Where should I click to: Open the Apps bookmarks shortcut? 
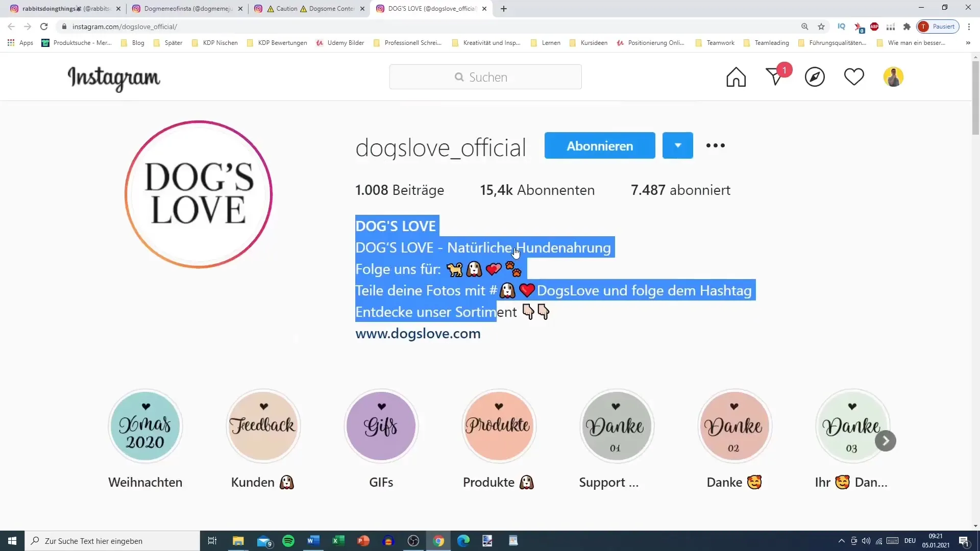point(20,43)
